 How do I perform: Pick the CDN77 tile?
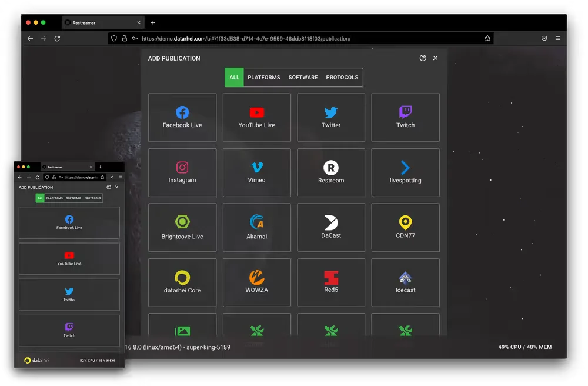405,228
